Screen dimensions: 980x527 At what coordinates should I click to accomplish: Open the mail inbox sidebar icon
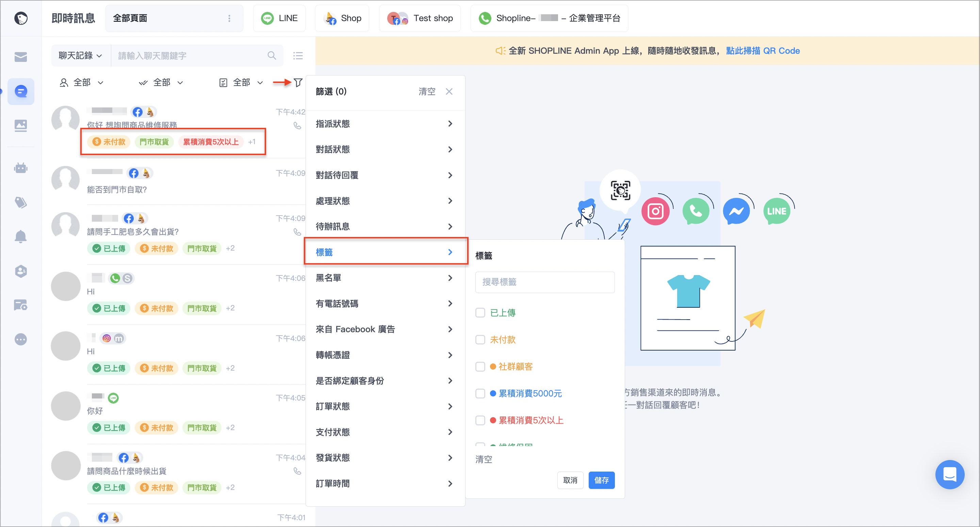pos(20,57)
